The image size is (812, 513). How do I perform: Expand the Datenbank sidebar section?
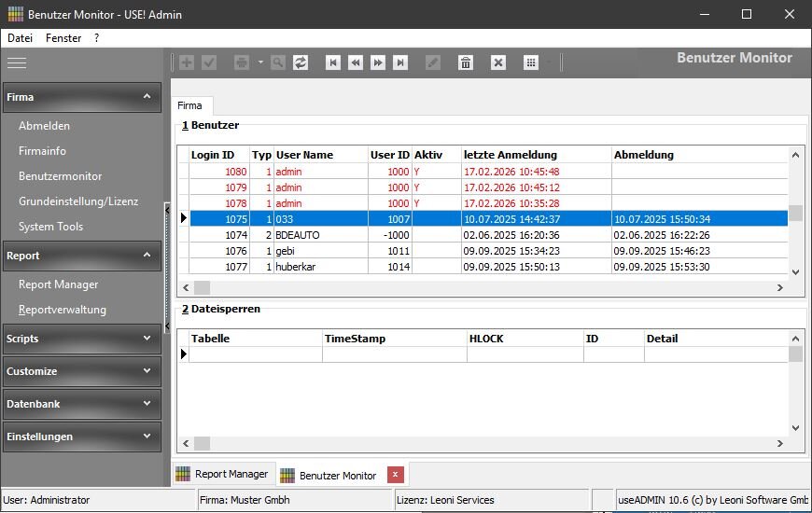tap(147, 404)
